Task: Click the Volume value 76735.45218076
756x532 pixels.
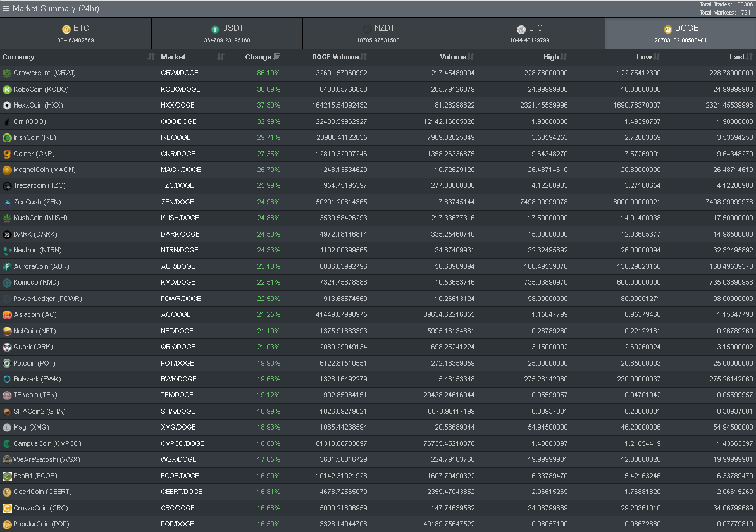Action: (x=449, y=443)
